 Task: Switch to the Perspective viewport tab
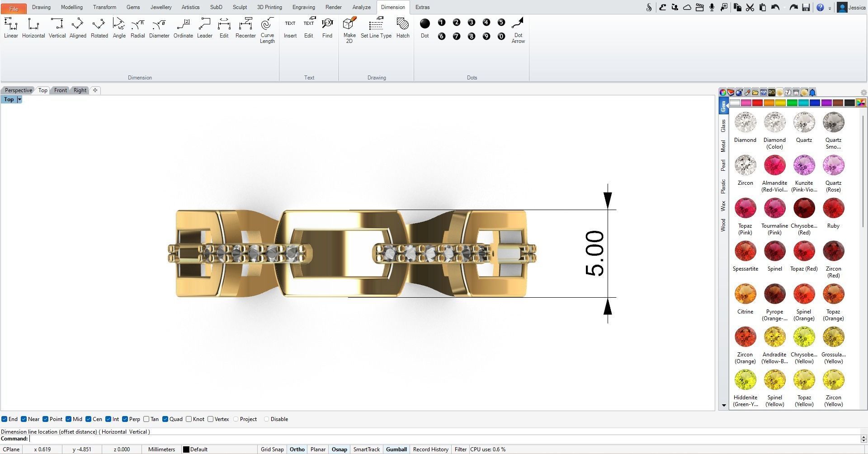click(x=19, y=90)
